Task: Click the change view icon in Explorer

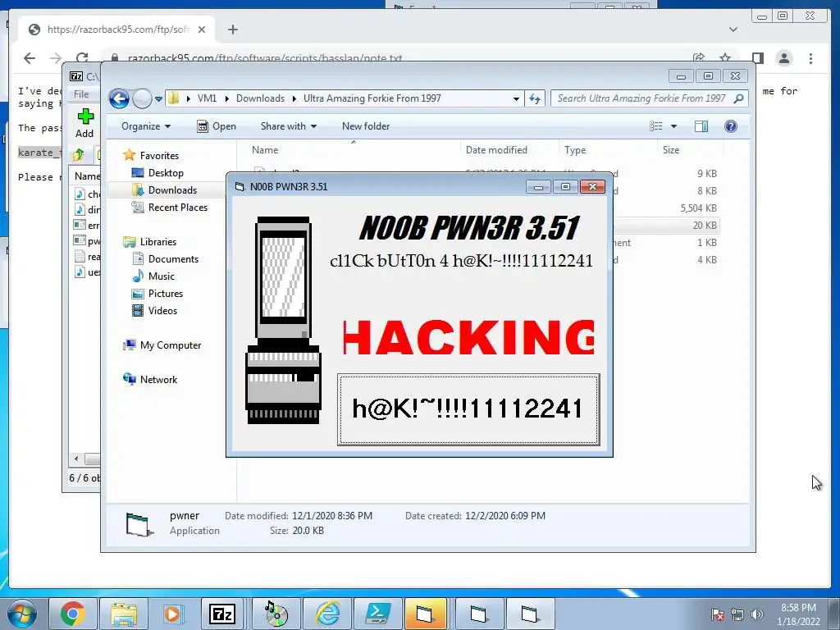Action: pos(656,126)
